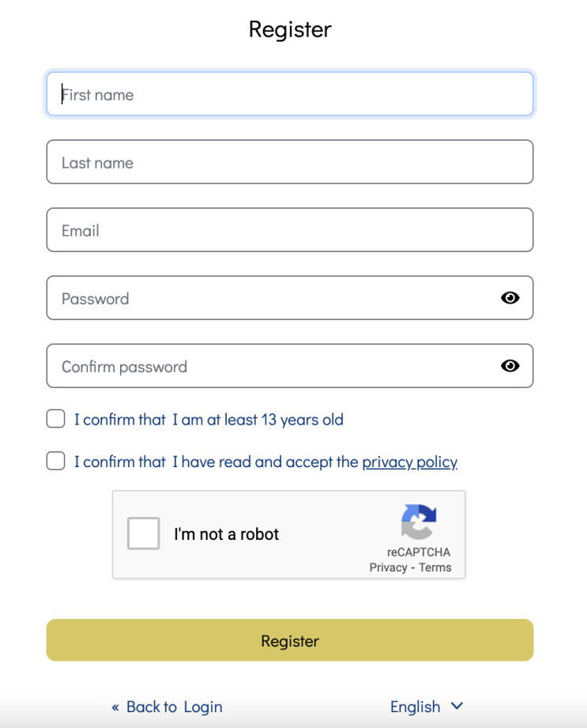The image size is (587, 728).
Task: Click the double arrow before Back to Login
Action: (x=115, y=707)
